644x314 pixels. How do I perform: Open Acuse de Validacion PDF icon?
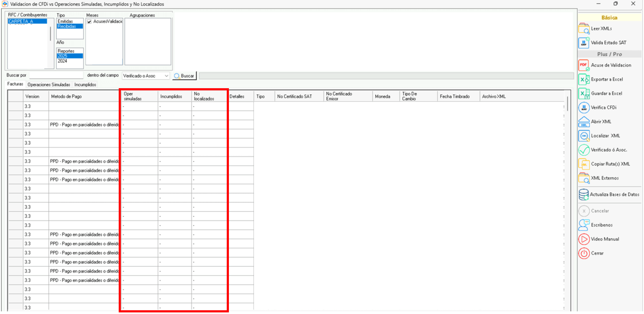[584, 65]
